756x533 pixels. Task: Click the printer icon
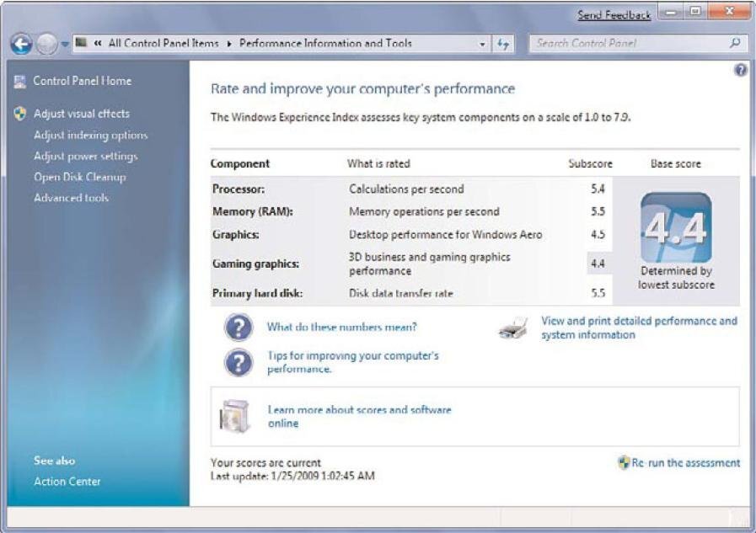pos(513,328)
